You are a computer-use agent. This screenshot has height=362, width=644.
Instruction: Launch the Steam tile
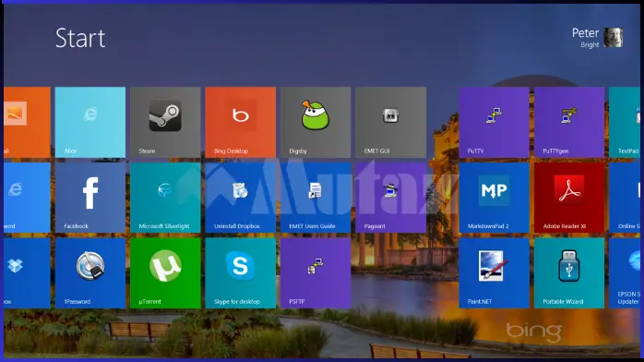165,122
